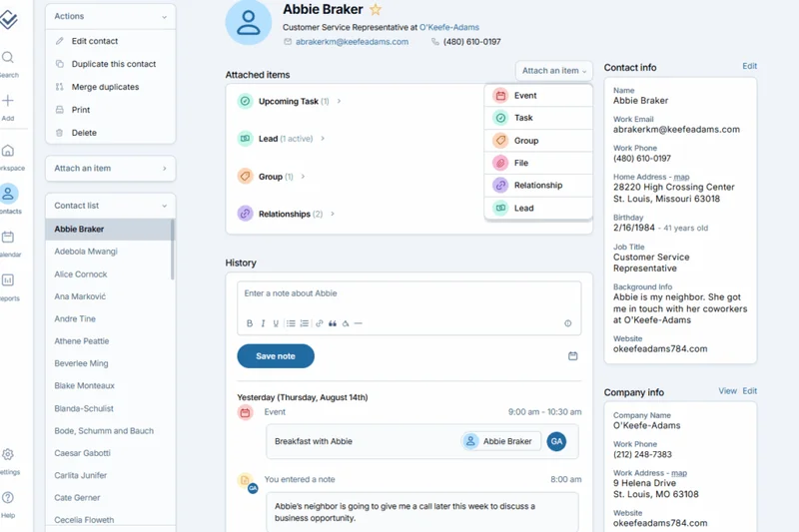Click the Lead attached item icon
799x532 pixels.
coord(245,138)
